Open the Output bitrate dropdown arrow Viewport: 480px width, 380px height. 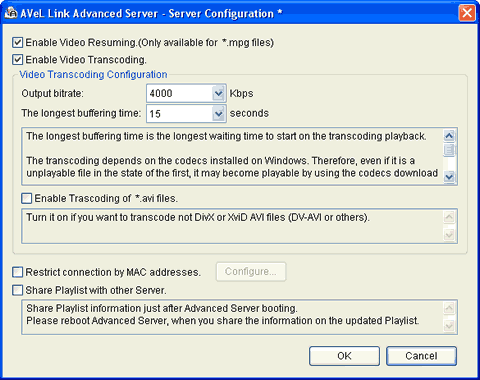click(218, 93)
